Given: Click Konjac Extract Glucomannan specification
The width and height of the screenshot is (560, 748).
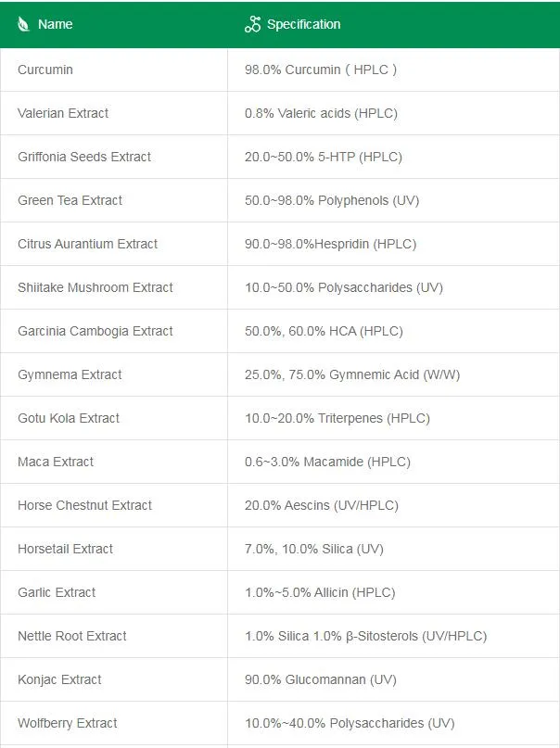Looking at the screenshot, I should 320,679.
